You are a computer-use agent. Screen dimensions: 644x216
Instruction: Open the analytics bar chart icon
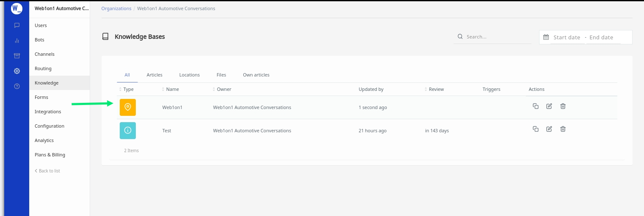[x=17, y=41]
